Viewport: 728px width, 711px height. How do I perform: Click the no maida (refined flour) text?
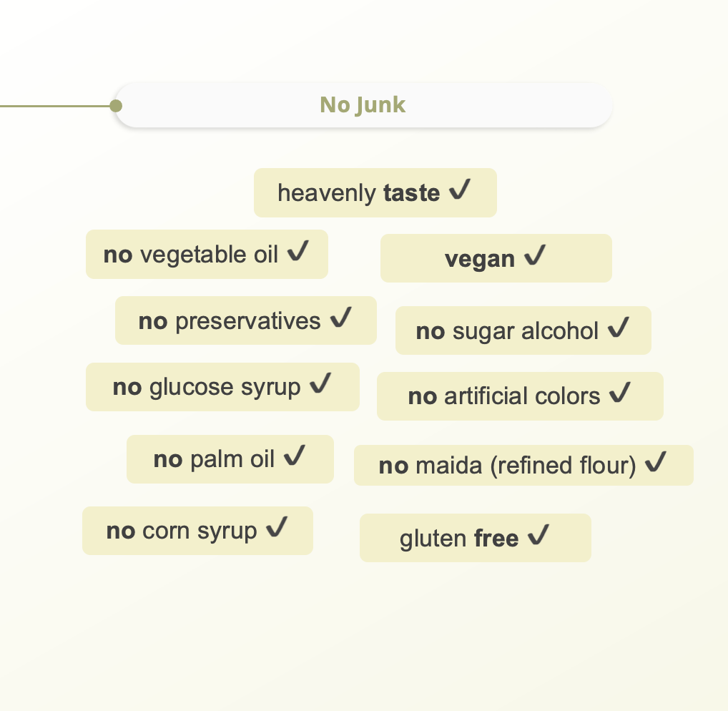point(507,466)
